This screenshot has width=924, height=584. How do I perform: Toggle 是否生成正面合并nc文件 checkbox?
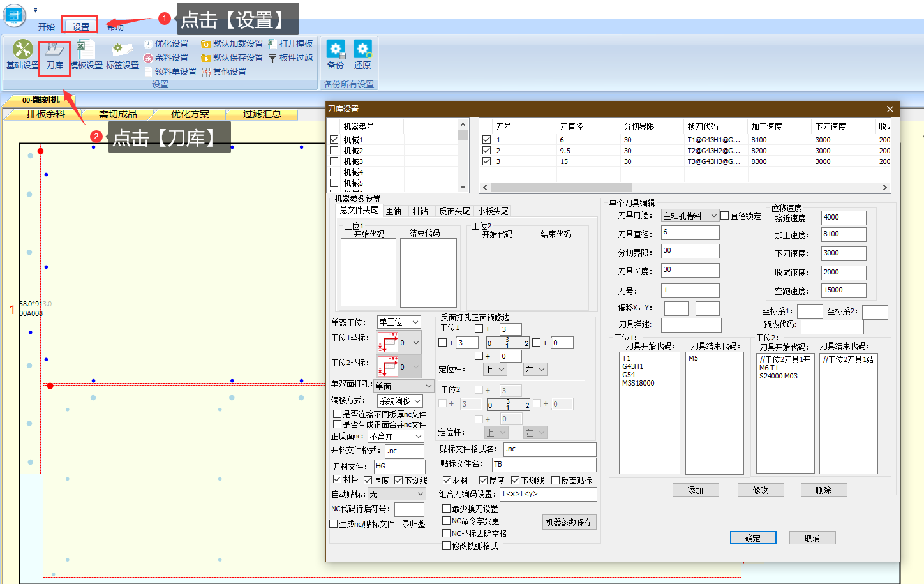[x=337, y=424]
